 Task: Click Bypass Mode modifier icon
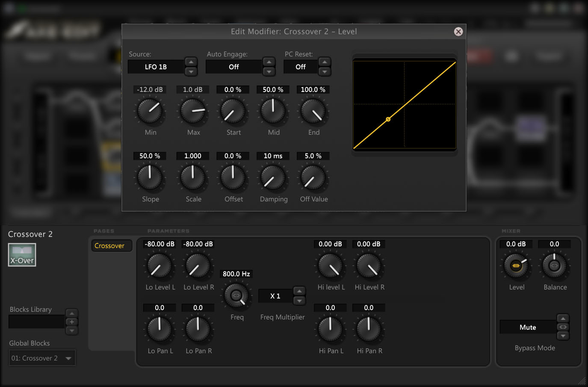tap(563, 327)
